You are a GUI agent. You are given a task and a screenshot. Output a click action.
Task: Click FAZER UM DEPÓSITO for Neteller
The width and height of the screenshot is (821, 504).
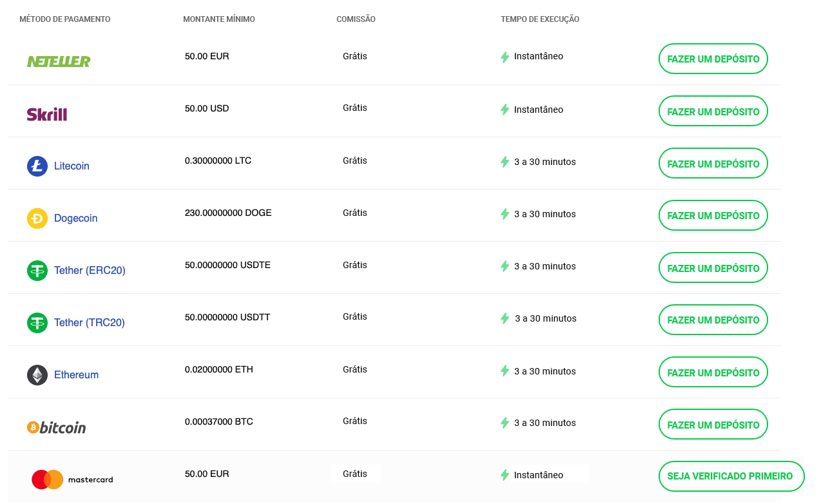713,58
